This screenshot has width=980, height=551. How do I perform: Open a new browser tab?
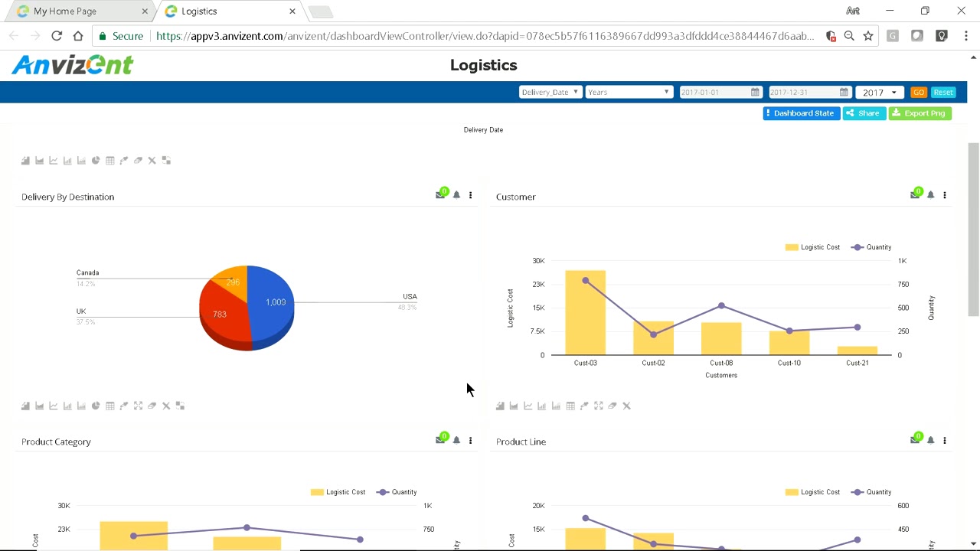pos(321,11)
